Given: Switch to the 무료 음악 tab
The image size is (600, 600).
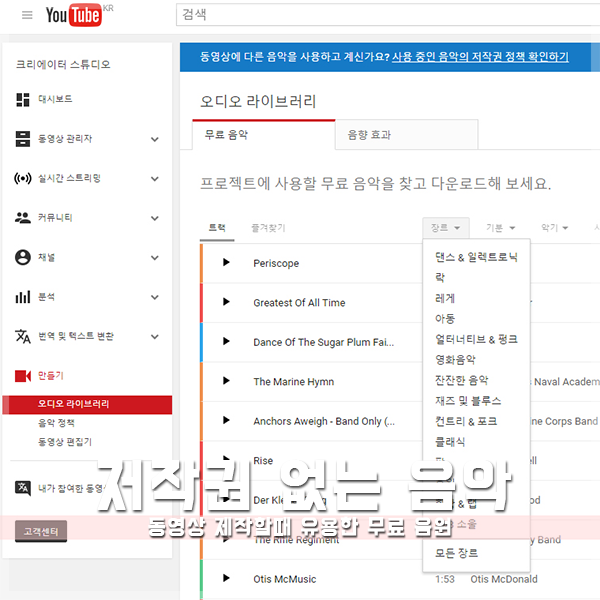Looking at the screenshot, I should click(264, 134).
